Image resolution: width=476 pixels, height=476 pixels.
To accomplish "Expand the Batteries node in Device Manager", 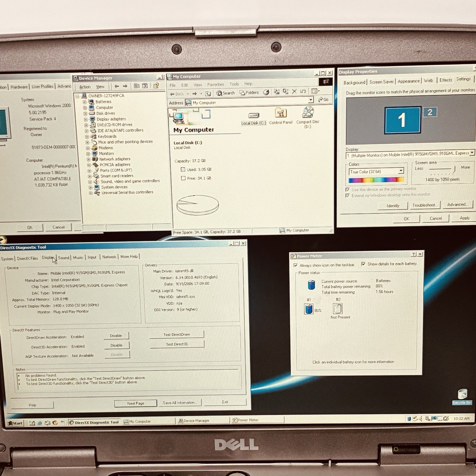I will coord(85,102).
